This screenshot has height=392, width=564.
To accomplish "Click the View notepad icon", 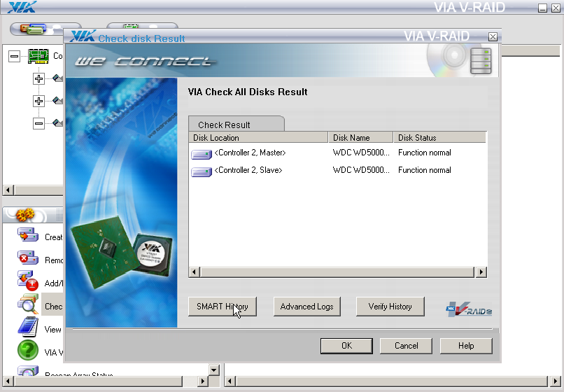I will [x=28, y=327].
